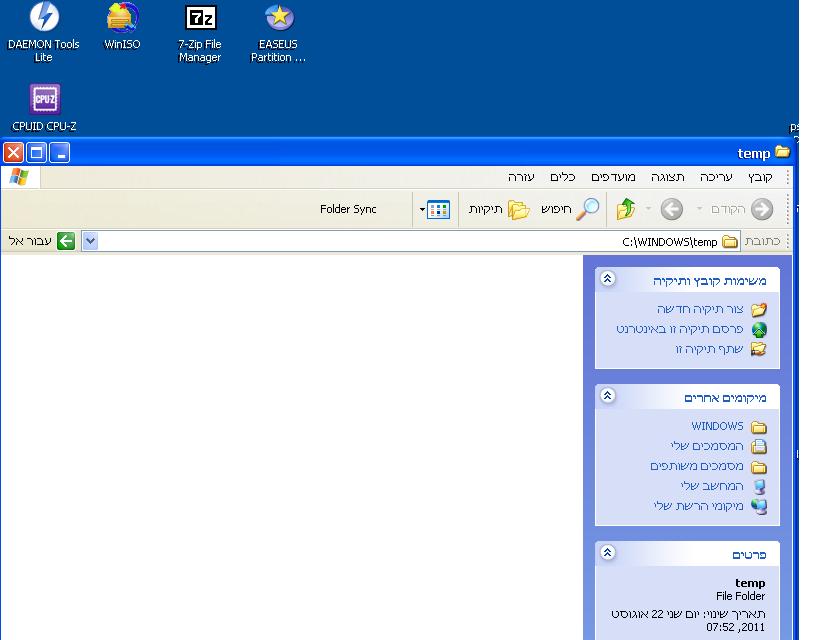Click the C:\WINDOWS\temp address field

tap(400, 241)
